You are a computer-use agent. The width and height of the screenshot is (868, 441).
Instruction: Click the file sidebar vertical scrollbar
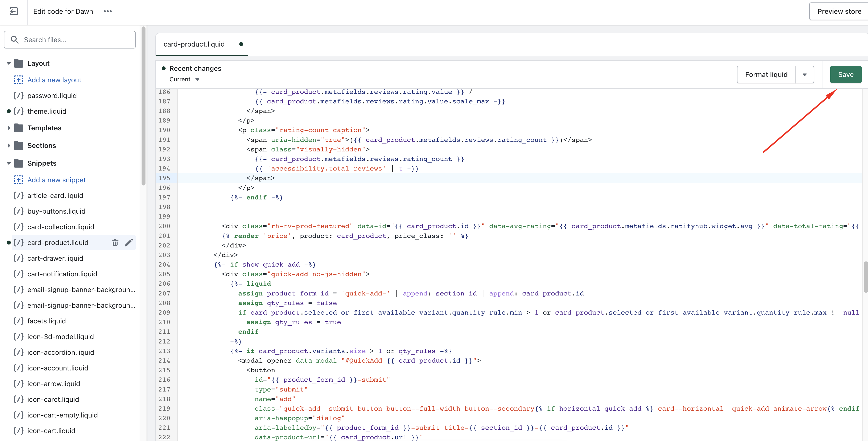[143, 106]
